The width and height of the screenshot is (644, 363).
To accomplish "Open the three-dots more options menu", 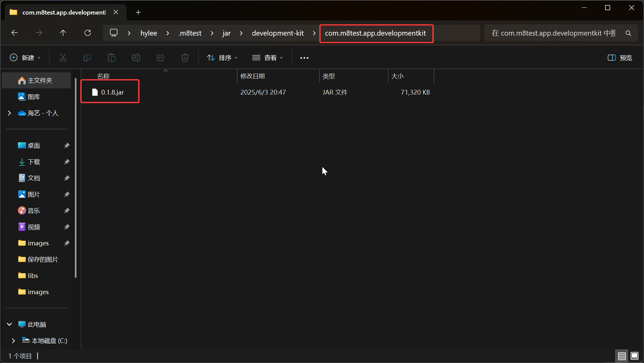I will click(304, 58).
